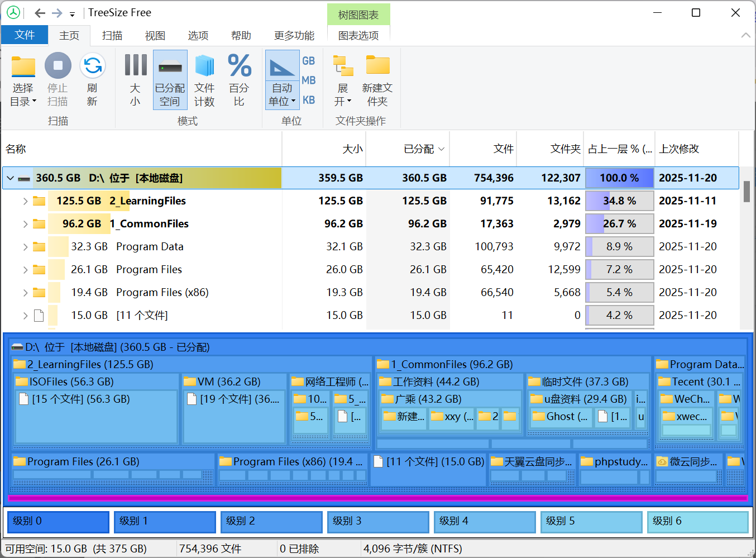Image resolution: width=756 pixels, height=558 pixels.
Task: Set size unit to GB
Action: click(309, 61)
